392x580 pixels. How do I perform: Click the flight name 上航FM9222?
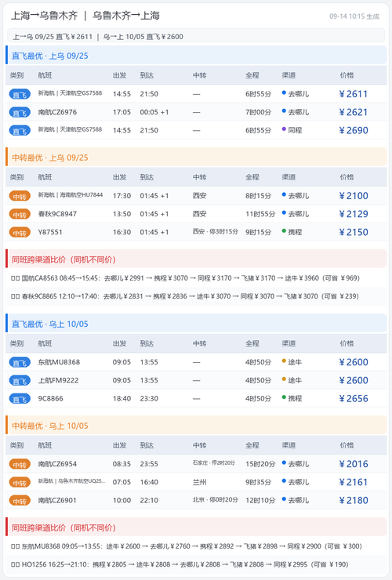(x=58, y=380)
